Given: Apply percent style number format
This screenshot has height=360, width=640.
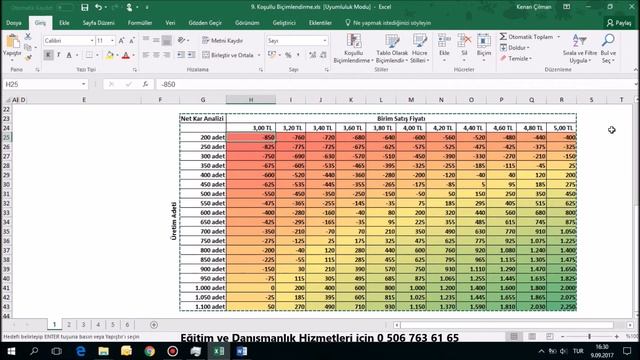Looking at the screenshot, I should pyautogui.click(x=288, y=55).
